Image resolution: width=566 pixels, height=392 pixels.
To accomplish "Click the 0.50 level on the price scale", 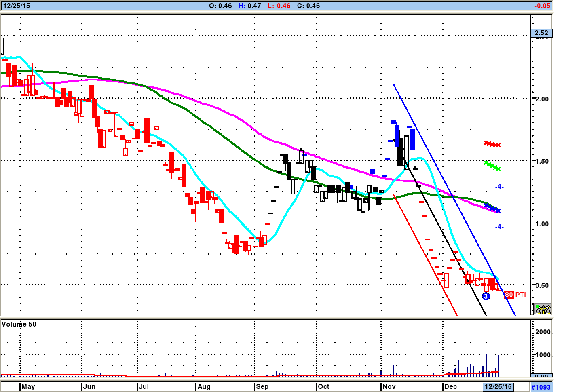I will [x=542, y=285].
